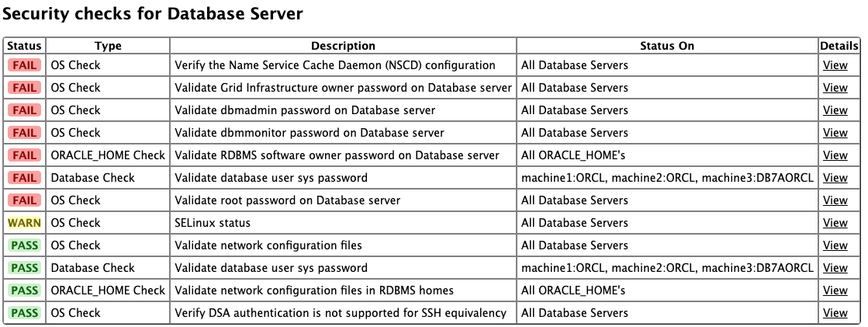View details of passed sys password check
The image size is (868, 327).
coord(835,268)
